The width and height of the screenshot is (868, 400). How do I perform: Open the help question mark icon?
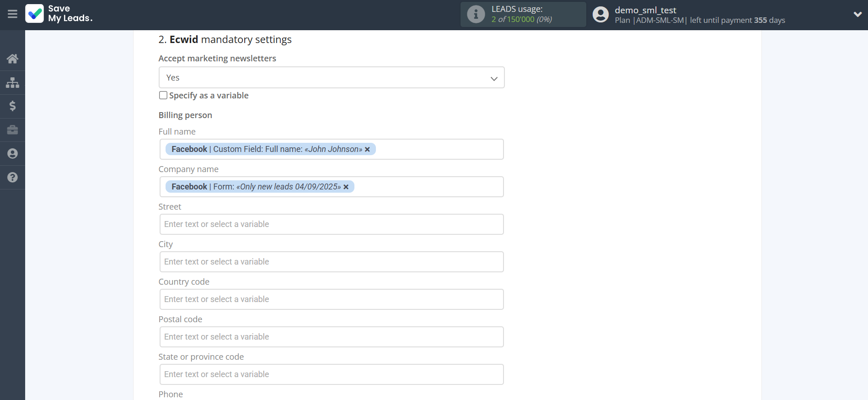tap(12, 178)
